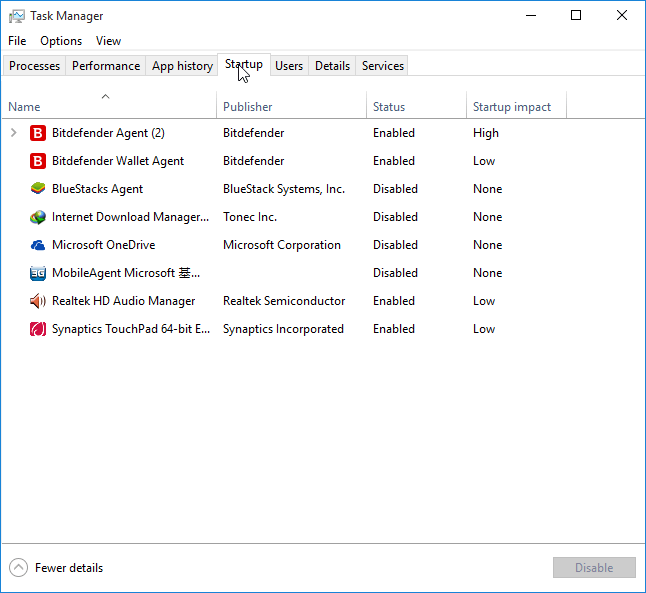Open the Options menu
The image size is (646, 593).
tap(61, 41)
